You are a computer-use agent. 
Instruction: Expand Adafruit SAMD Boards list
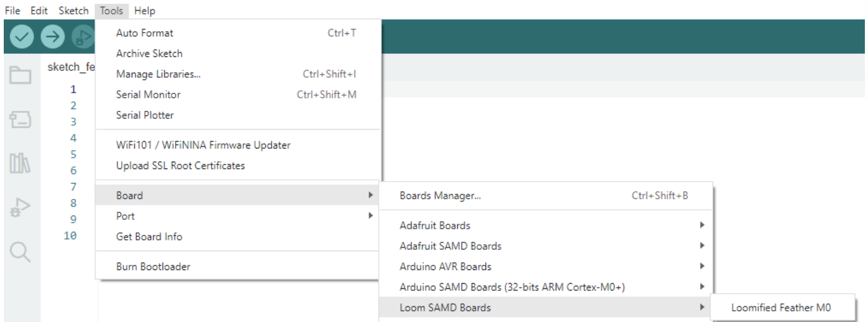546,246
